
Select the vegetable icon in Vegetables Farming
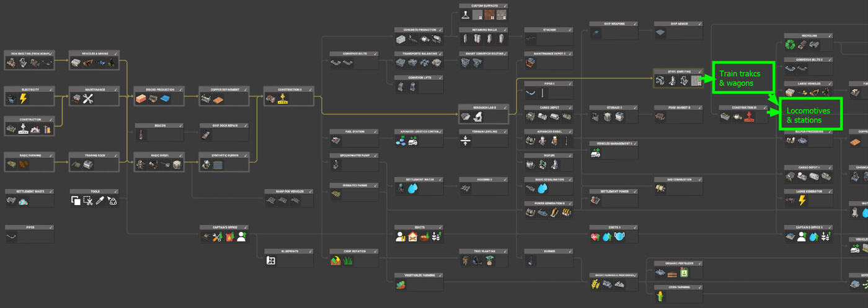(x=401, y=284)
